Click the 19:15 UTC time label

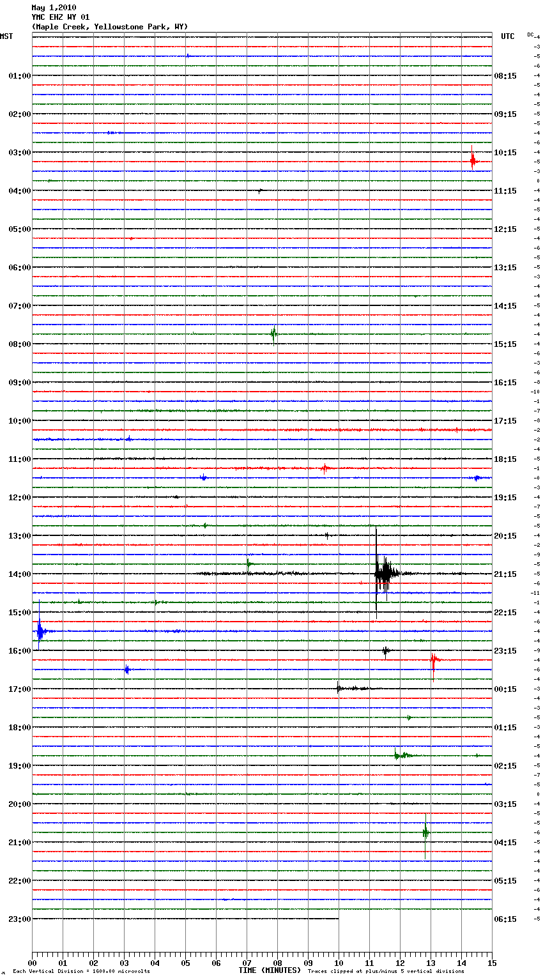(x=505, y=498)
